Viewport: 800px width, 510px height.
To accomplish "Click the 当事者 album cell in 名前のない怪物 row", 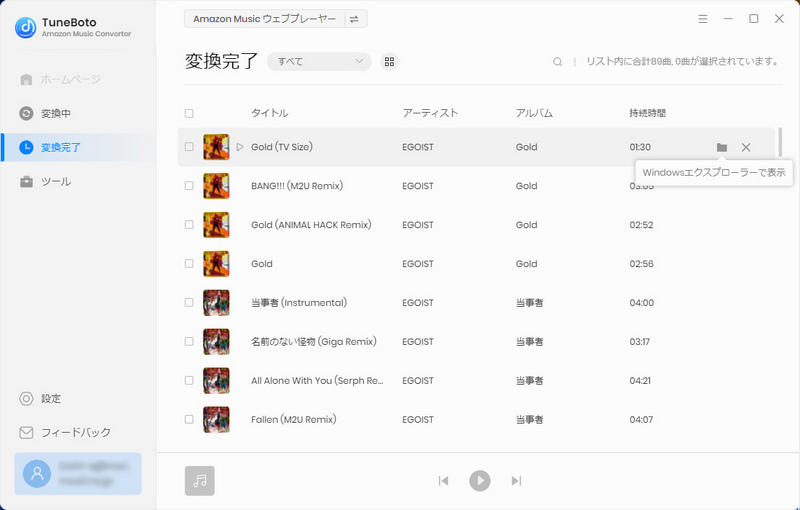I will [x=530, y=342].
